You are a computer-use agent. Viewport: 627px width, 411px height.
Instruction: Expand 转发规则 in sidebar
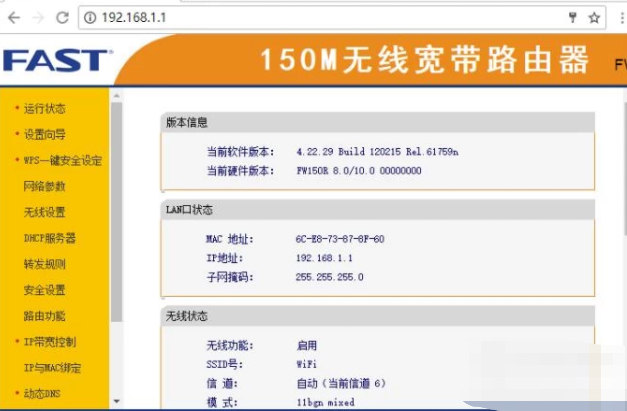(44, 264)
